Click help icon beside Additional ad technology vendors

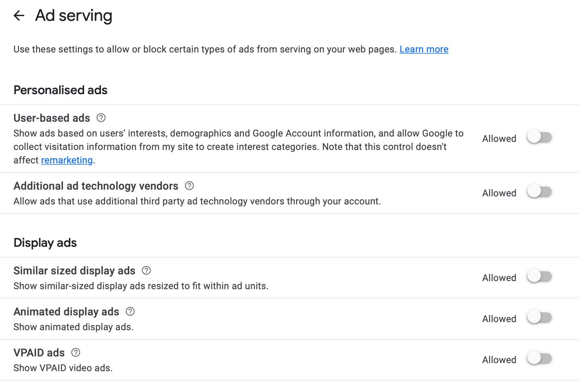point(189,186)
